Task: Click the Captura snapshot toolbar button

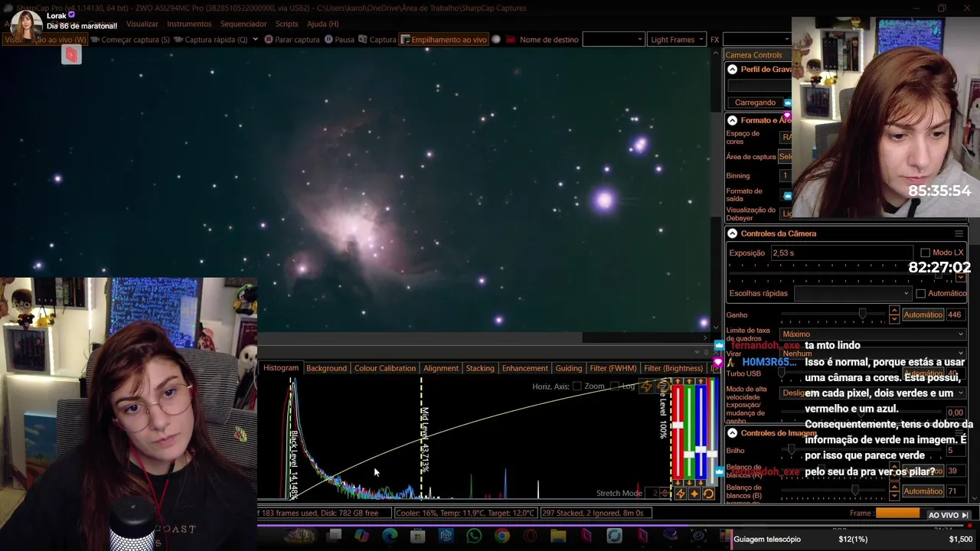Action: pos(377,39)
